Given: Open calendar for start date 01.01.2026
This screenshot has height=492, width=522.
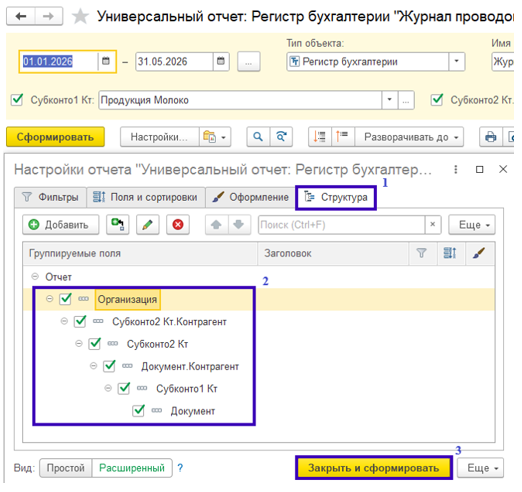Looking at the screenshot, I should (106, 61).
